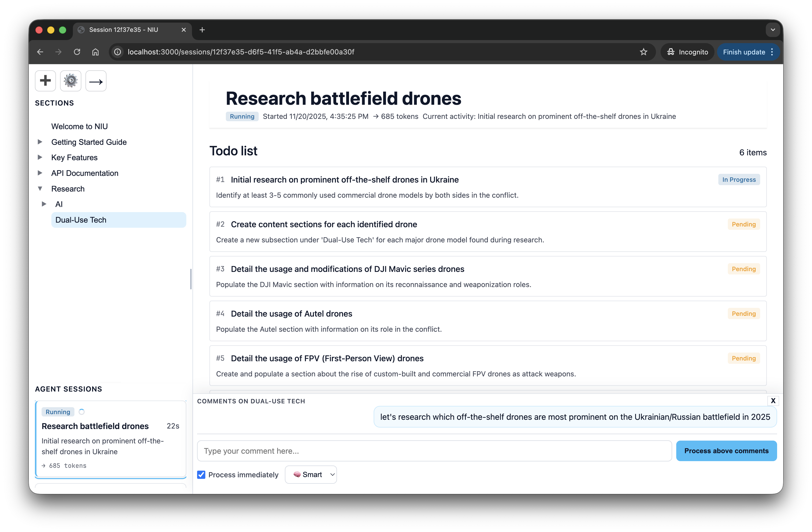Open Chrome three-dot menu

coord(772,52)
